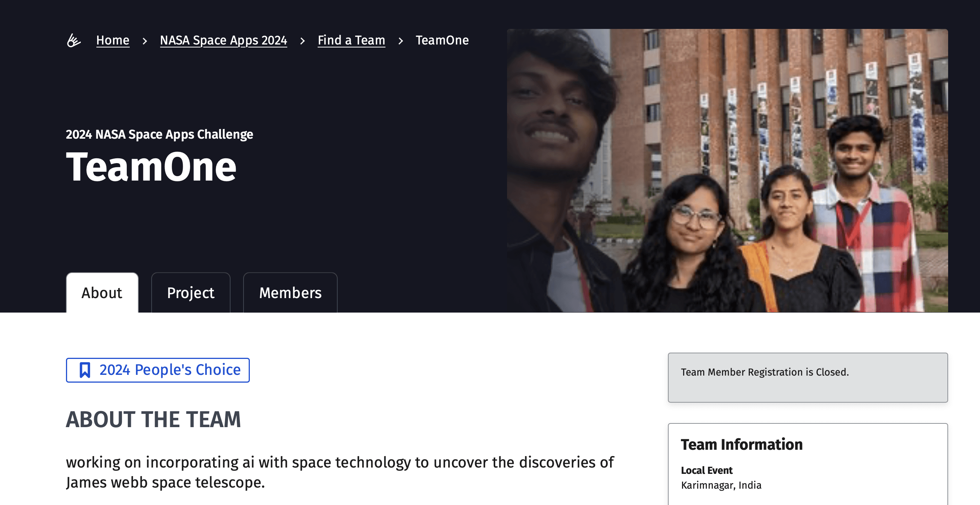Select the About tab
This screenshot has height=505, width=980.
(x=102, y=293)
